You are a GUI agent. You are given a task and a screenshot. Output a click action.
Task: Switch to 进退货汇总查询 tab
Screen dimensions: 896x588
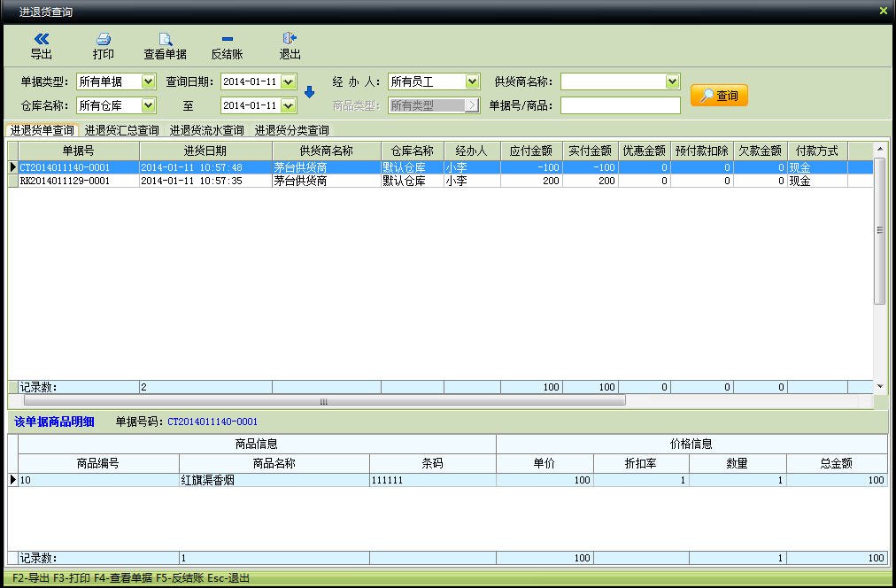121,130
